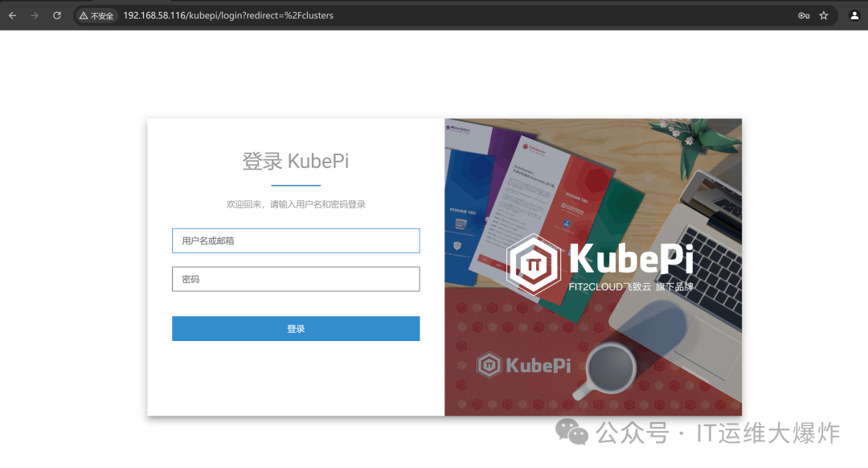Screen dimensions: 868x468
Task: Click the FIT2CLOUD飞致云 旗下品牌 caption
Action: (x=631, y=286)
